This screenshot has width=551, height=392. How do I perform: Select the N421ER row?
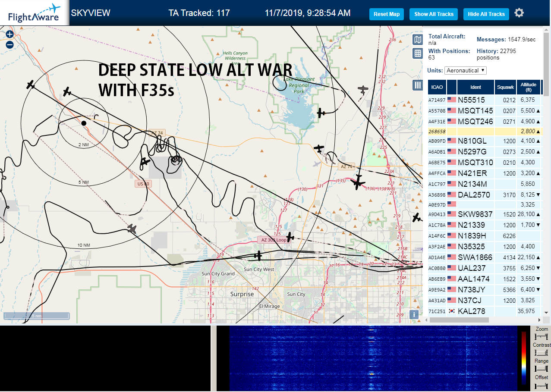point(485,173)
